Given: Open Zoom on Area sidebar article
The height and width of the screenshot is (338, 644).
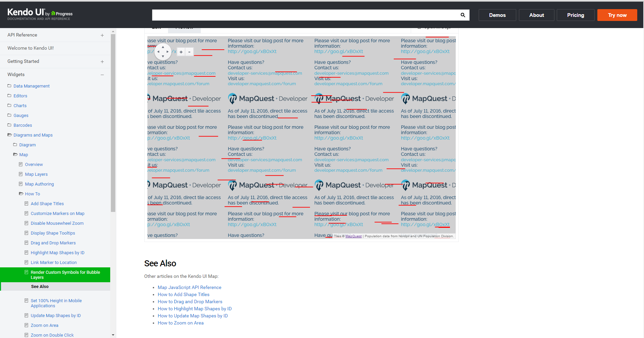Looking at the screenshot, I should click(x=44, y=325).
